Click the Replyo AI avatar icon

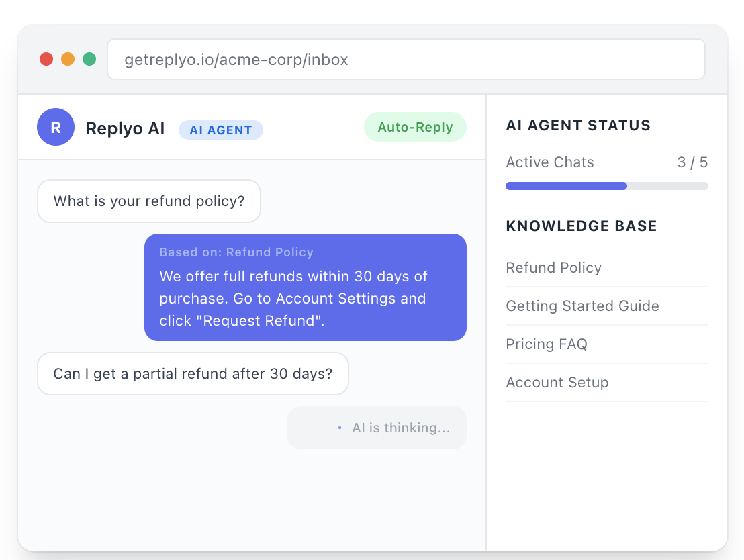(56, 128)
